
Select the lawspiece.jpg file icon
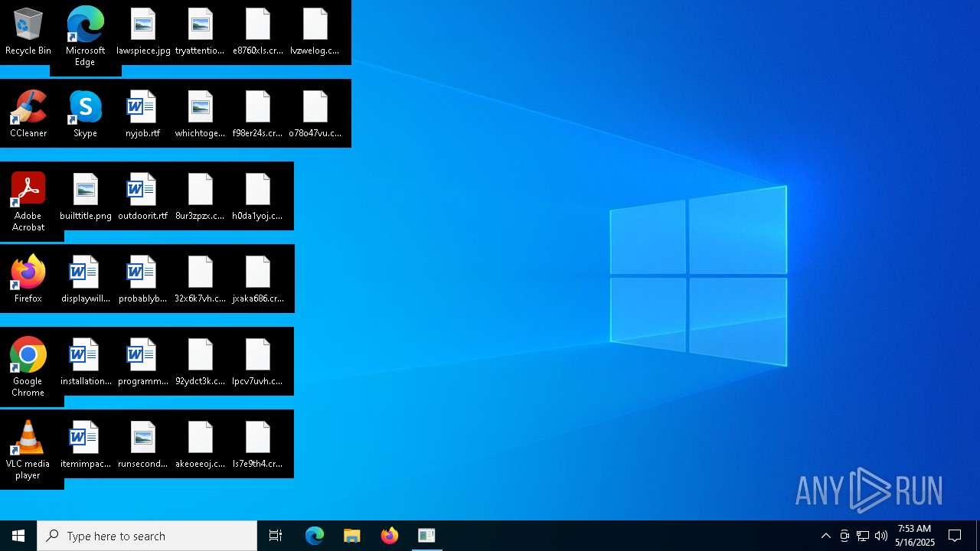coord(143,32)
